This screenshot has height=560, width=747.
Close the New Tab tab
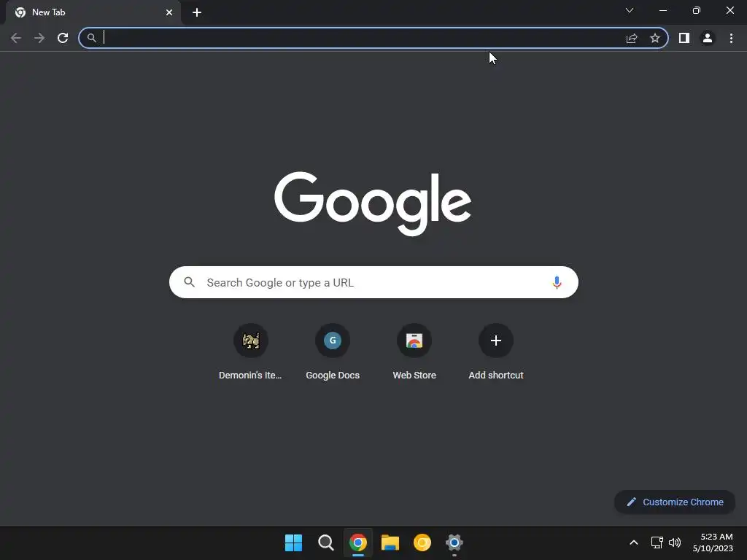pyautogui.click(x=169, y=12)
